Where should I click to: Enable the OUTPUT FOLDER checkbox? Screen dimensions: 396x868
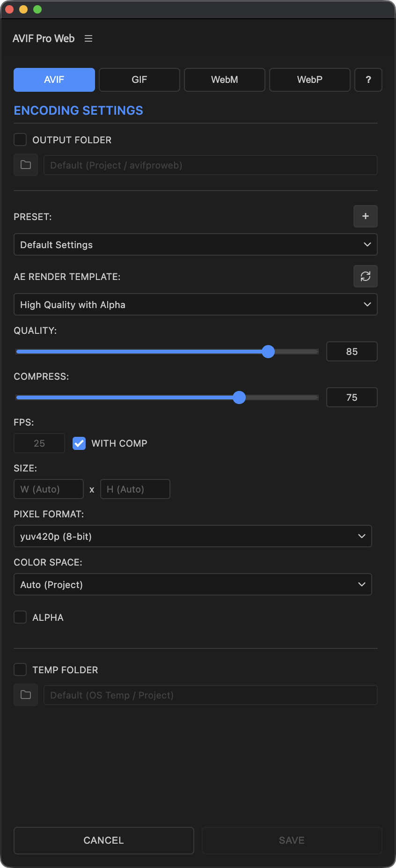point(20,140)
